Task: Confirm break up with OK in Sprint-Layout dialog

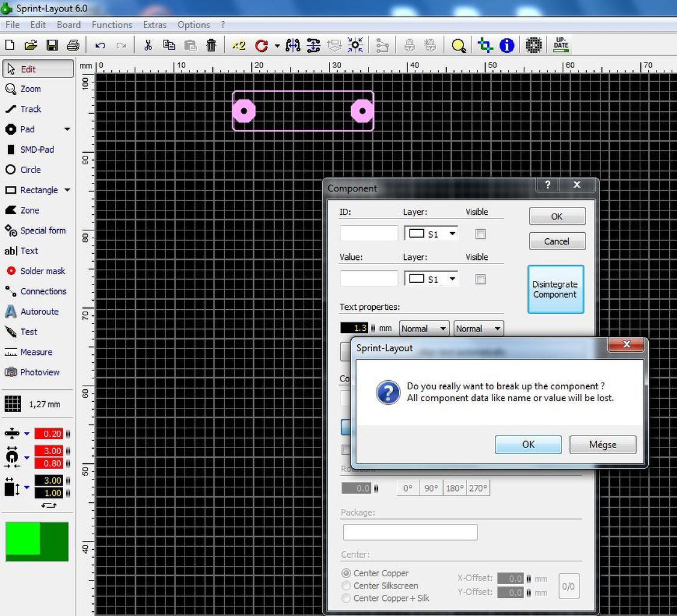Action: (x=528, y=445)
